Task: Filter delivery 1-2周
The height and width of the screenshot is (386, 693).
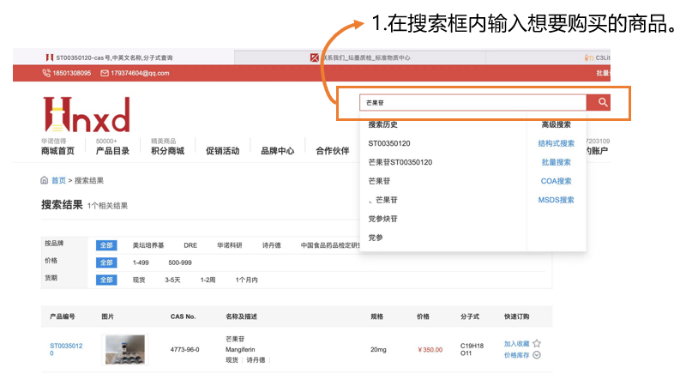Action: [x=208, y=280]
